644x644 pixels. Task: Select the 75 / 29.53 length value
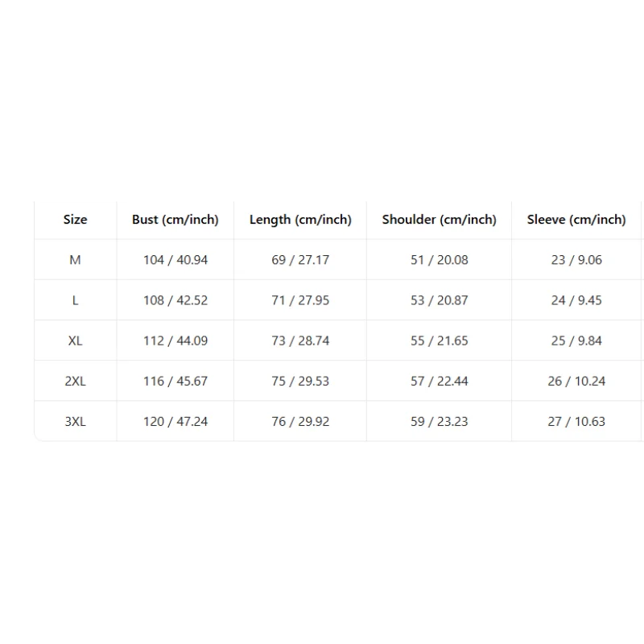(x=300, y=381)
